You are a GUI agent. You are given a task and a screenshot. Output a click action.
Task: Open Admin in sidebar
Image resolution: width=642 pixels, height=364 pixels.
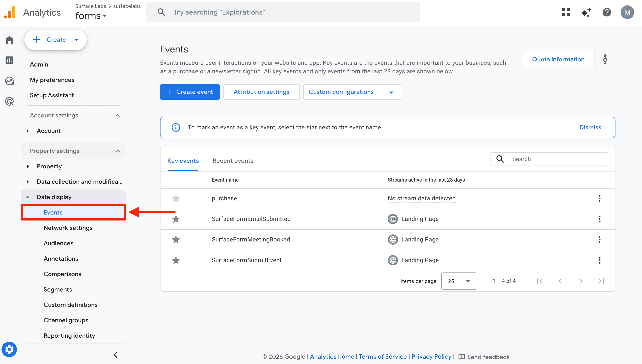(x=39, y=65)
